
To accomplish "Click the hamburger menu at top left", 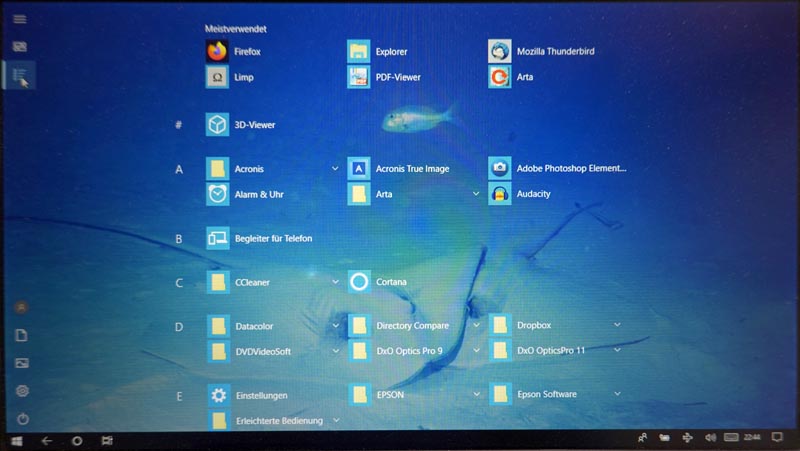I will (x=20, y=19).
